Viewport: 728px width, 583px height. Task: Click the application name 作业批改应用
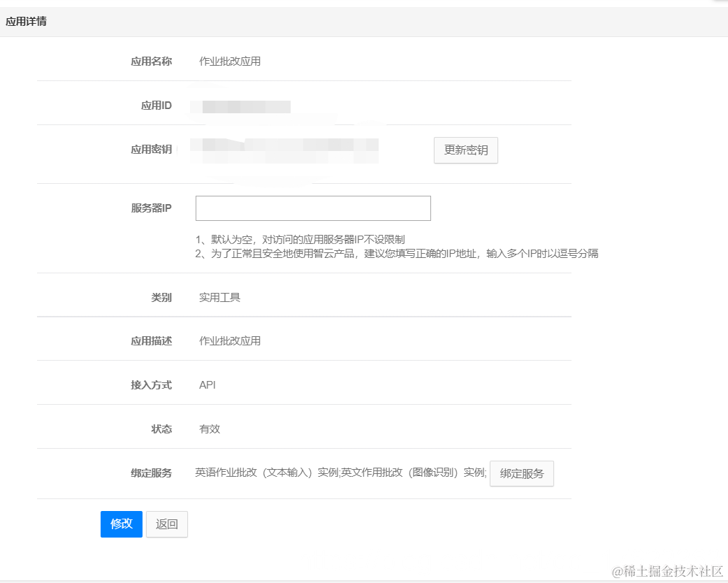(229, 61)
